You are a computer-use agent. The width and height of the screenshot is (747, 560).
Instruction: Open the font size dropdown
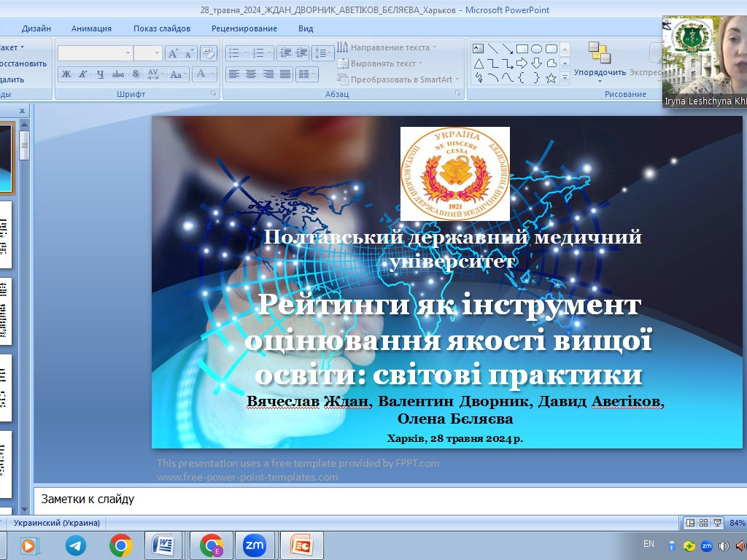click(158, 53)
